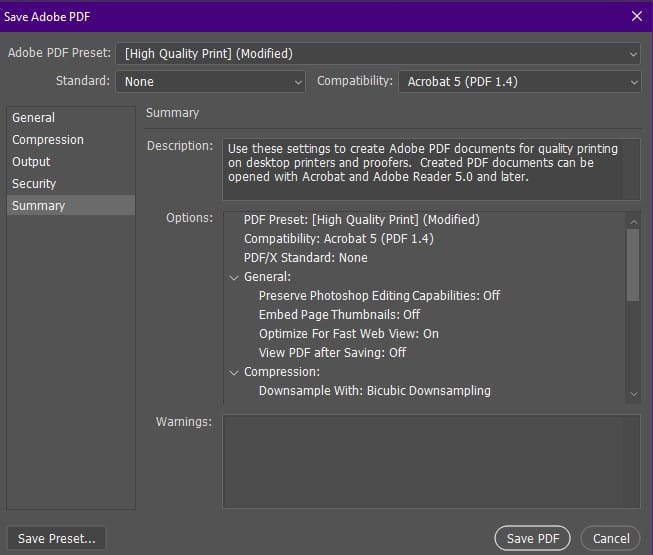
Task: Open the Compatibility dropdown showing Acrobat 5
Action: (520, 82)
